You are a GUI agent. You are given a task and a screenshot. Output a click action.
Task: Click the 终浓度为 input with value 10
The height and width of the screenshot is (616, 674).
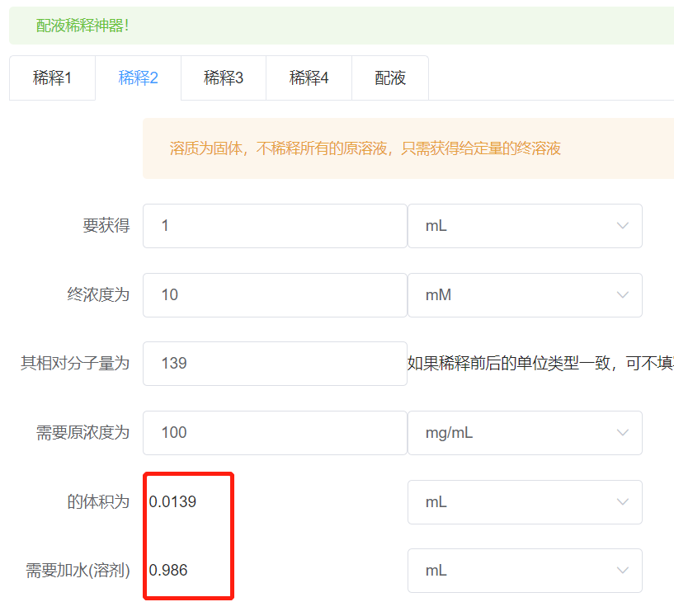click(275, 295)
